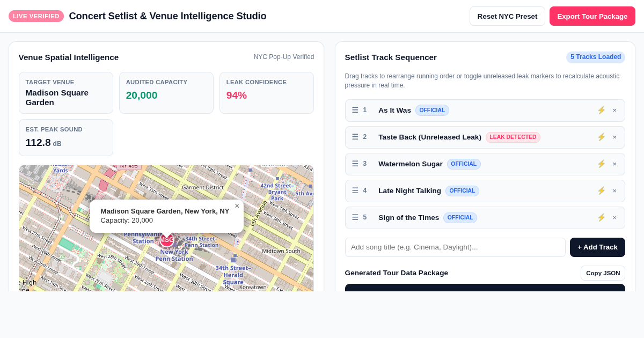Grab the drag handle for Taste Back track
Screen dimensions: 644x338
click(x=355, y=137)
